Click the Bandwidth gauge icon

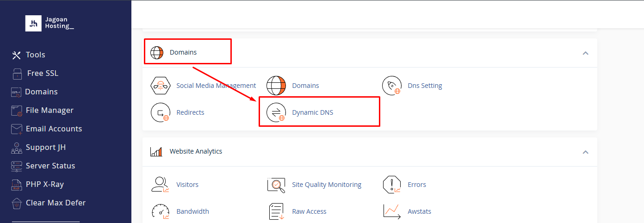click(x=161, y=211)
